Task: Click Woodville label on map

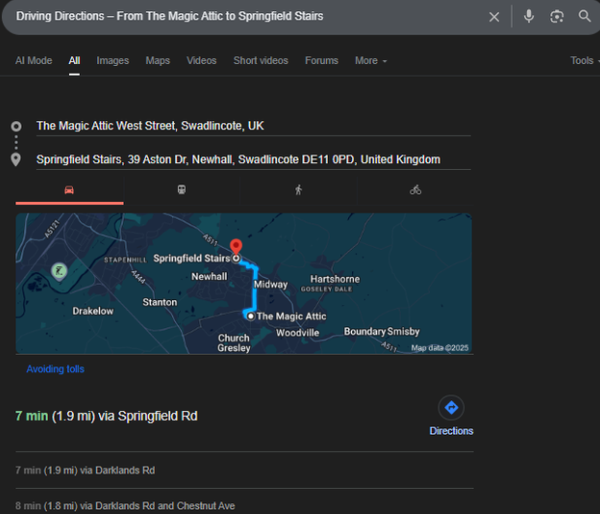Action: click(x=297, y=333)
